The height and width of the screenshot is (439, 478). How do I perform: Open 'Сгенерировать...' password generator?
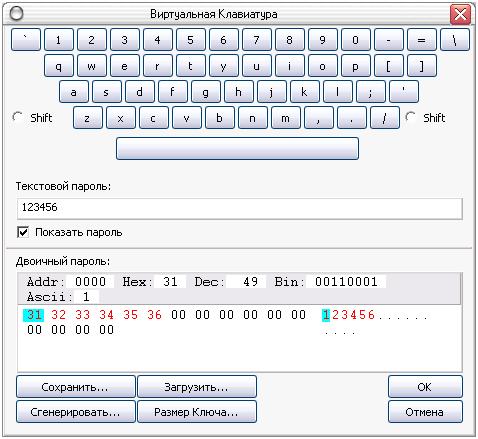coord(76,412)
